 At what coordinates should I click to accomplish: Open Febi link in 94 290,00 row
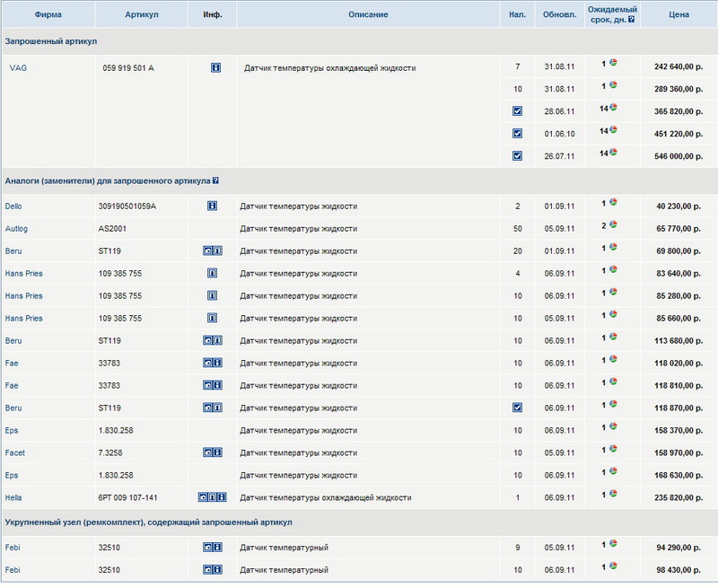(x=13, y=548)
